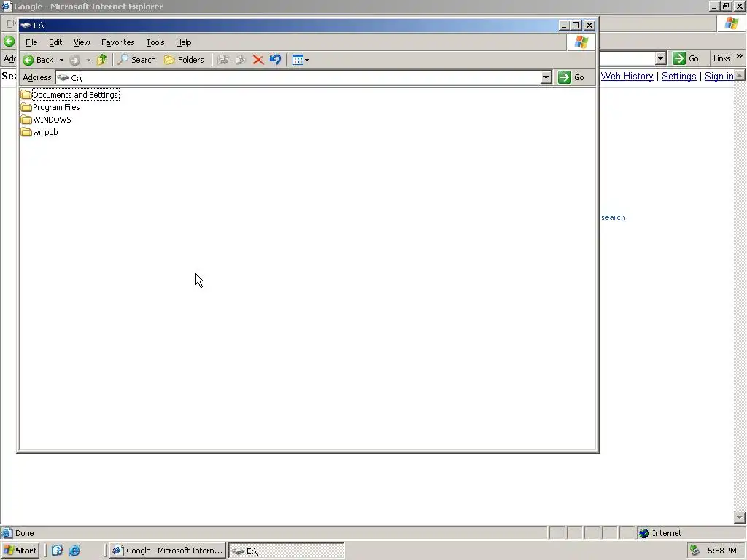Click the search link in Internet Explorer

click(x=613, y=217)
